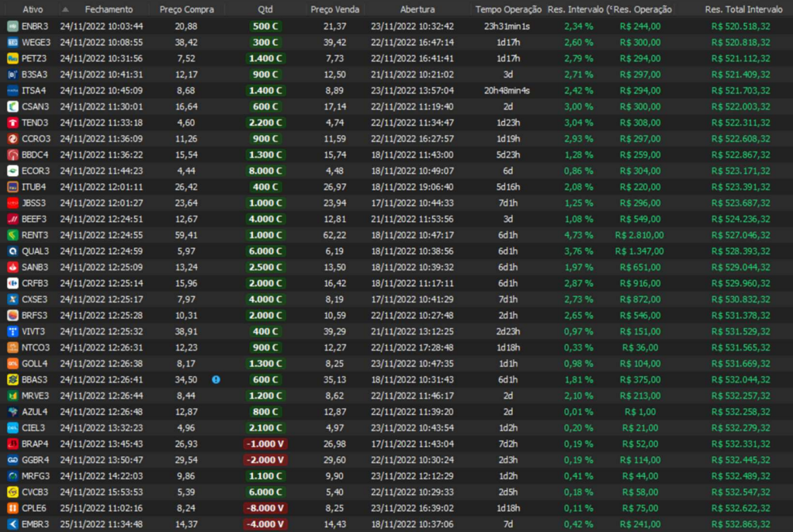Image resolution: width=793 pixels, height=532 pixels.
Task: Click the CPLE6 orange logo icon
Action: 12,508
